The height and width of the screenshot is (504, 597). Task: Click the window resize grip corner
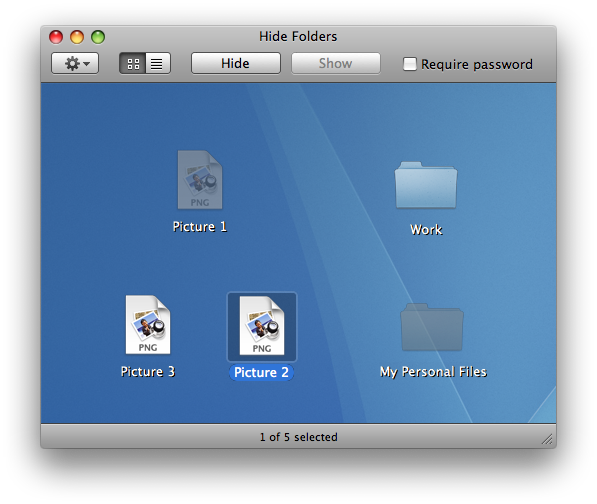pos(548,439)
